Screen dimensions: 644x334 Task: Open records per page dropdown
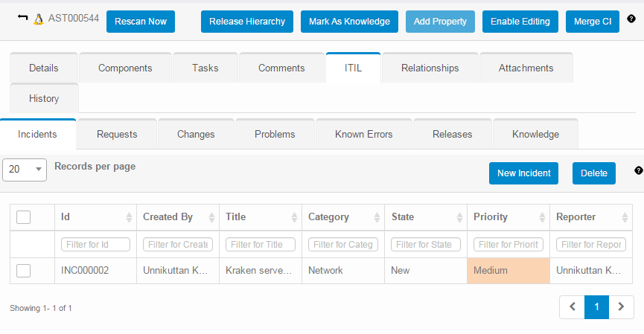click(25, 170)
